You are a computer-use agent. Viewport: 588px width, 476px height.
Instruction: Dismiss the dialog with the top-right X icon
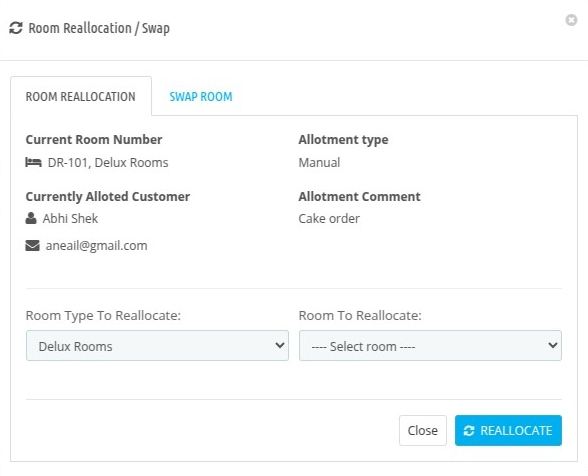click(571, 20)
